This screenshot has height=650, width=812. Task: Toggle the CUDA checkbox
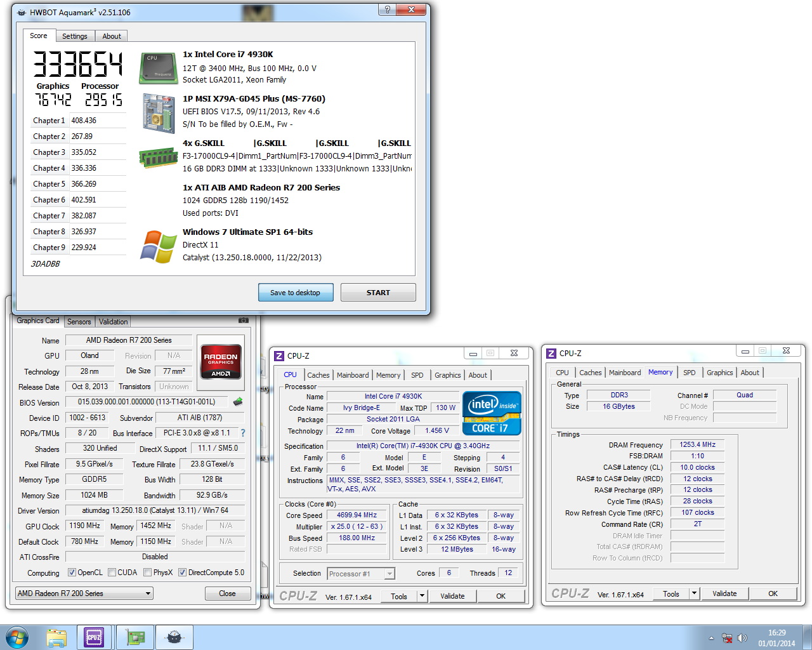[x=112, y=573]
